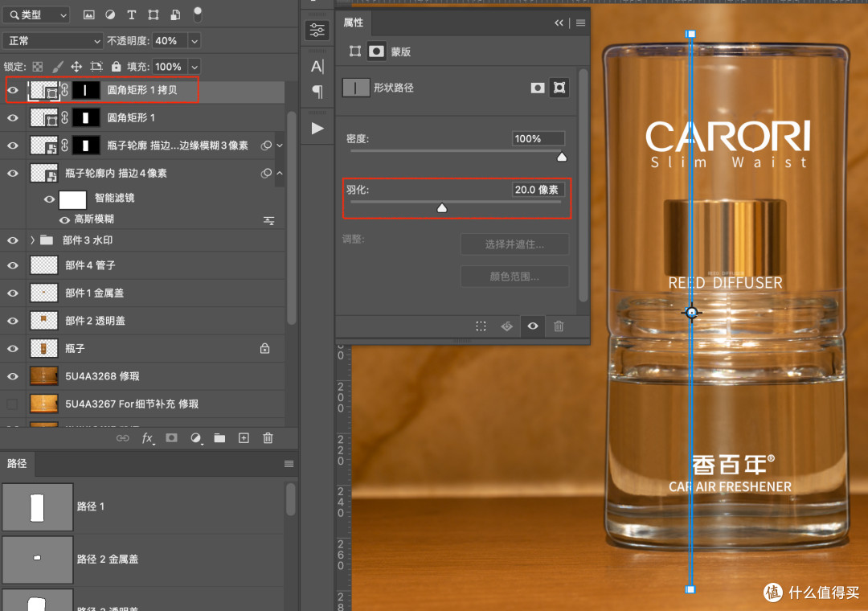
Task: Hide layer 圆角矩形 1
Action: click(x=13, y=118)
